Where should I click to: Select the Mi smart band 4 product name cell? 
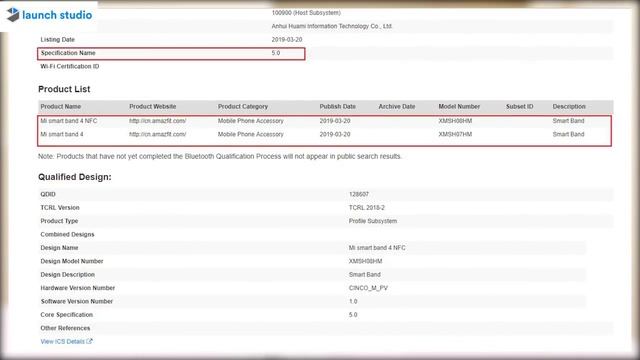click(62, 134)
